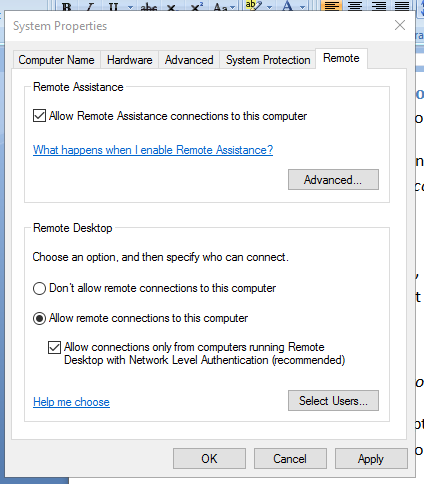Apply superscript (x²) formatting
Viewport: 424px width, 484px height.
click(x=197, y=7)
